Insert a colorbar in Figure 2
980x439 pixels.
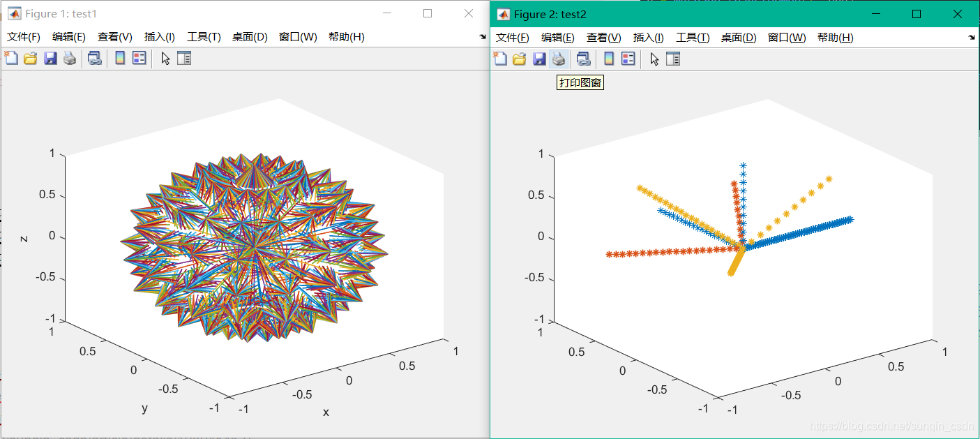(608, 59)
